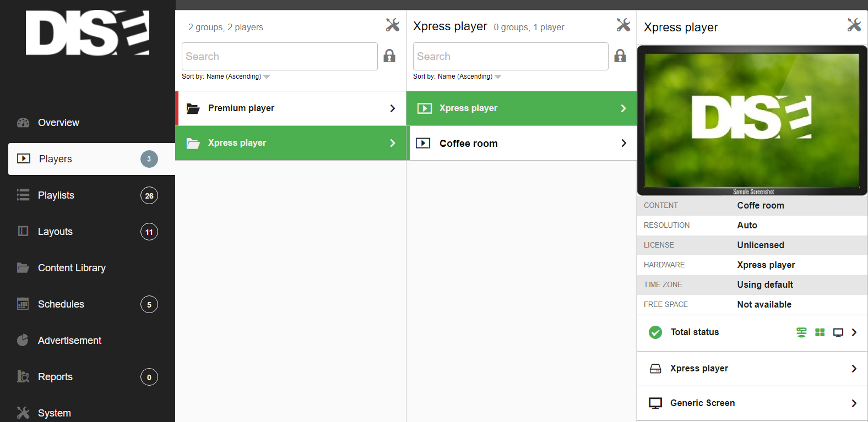
Task: Click the drive icon beside Xpress player hardware
Action: 655,369
